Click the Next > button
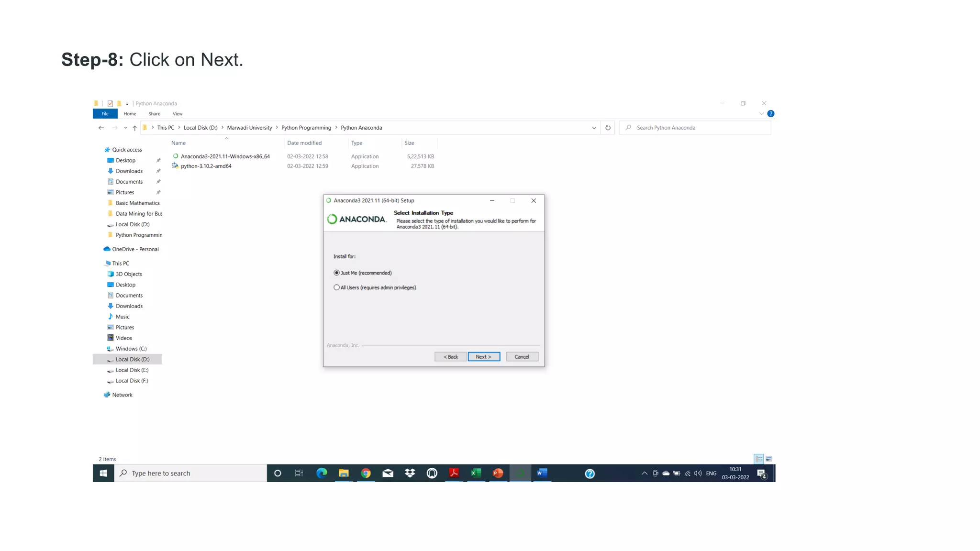Image resolution: width=980 pixels, height=551 pixels. coord(484,357)
